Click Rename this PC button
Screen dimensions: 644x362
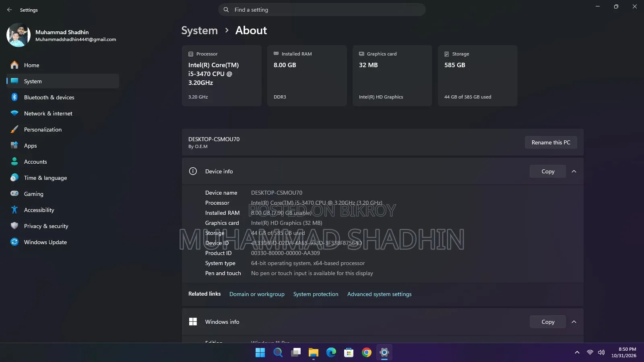click(551, 142)
